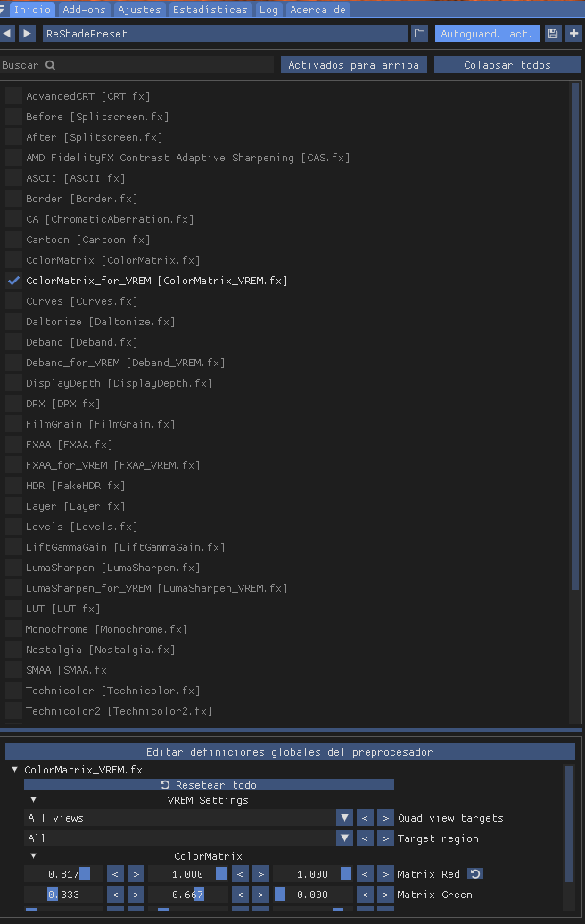Image resolution: width=585 pixels, height=924 pixels.
Task: Open the preset folder browser icon
Action: [419, 34]
